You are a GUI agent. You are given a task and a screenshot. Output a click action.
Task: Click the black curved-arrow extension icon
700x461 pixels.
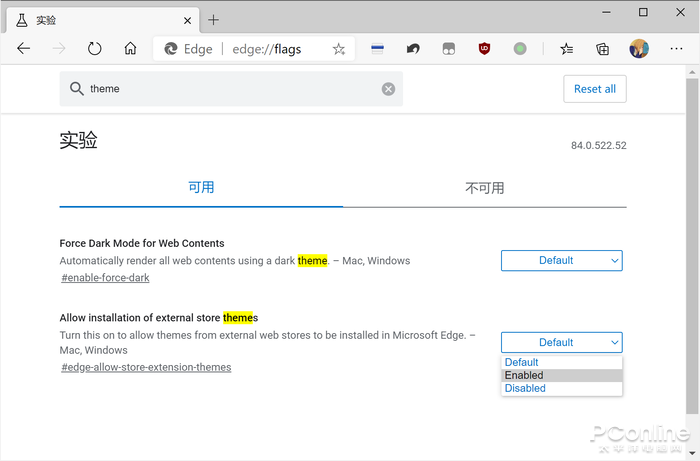click(413, 49)
